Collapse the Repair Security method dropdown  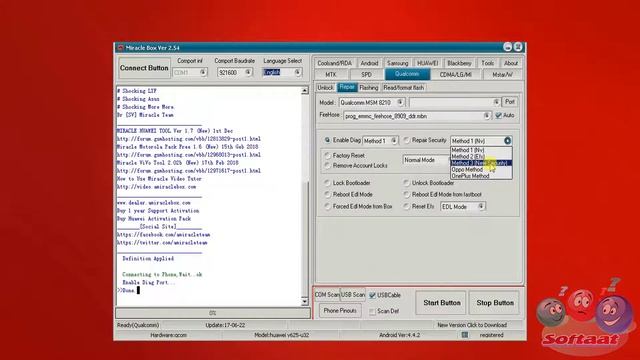(507, 141)
